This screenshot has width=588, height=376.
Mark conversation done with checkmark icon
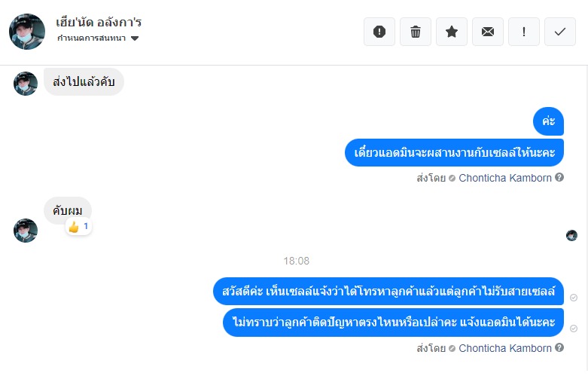560,32
